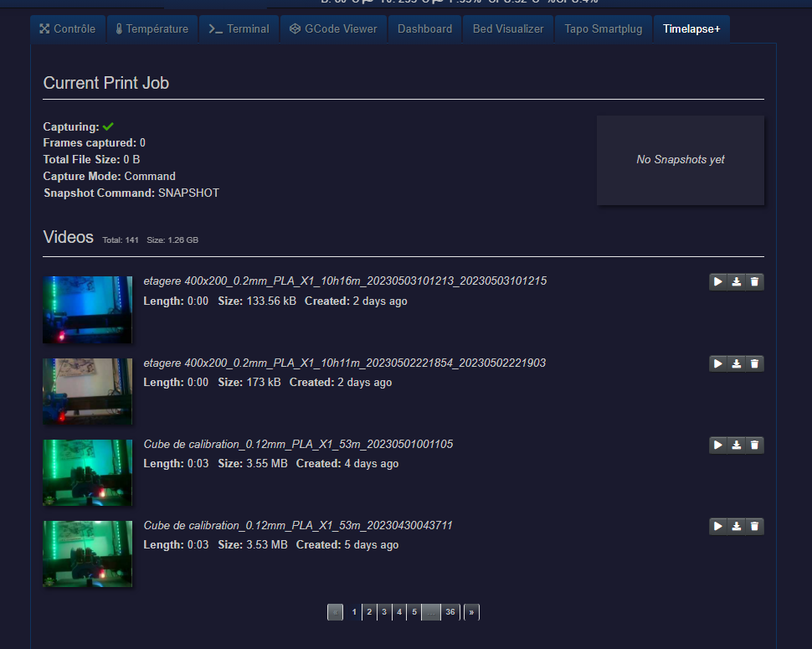Delete the etagere 10h11m video
This screenshot has height=649, width=812.
(753, 363)
